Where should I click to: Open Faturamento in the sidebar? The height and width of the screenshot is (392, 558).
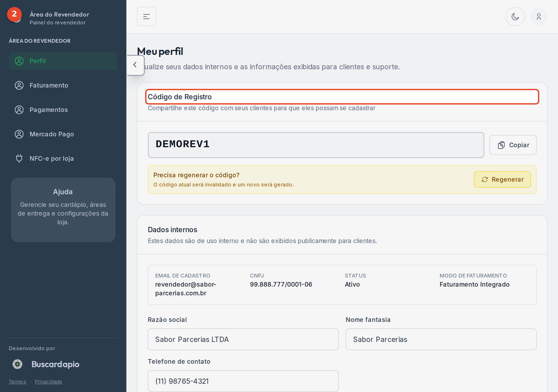tap(63, 85)
